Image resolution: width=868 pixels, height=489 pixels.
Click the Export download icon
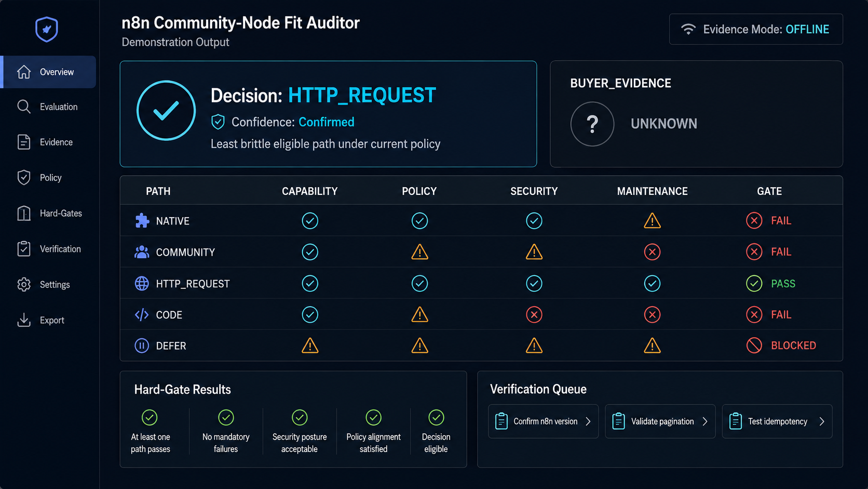point(24,320)
